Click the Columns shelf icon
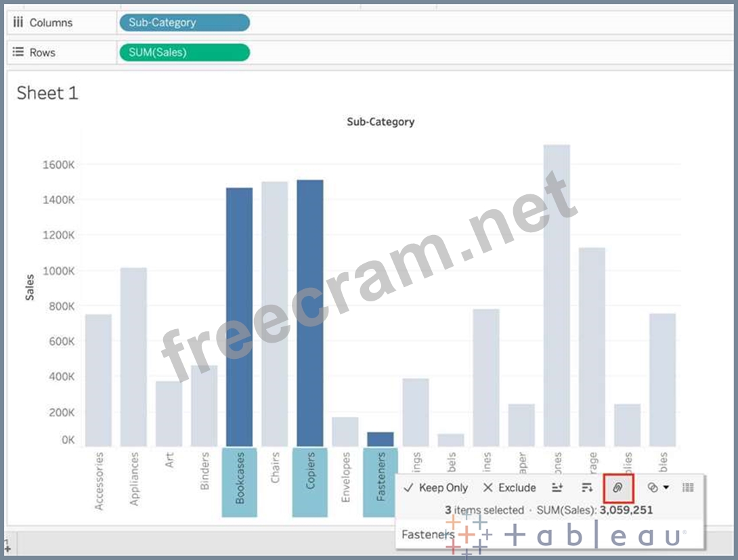The height and width of the screenshot is (560, 738). [x=19, y=22]
